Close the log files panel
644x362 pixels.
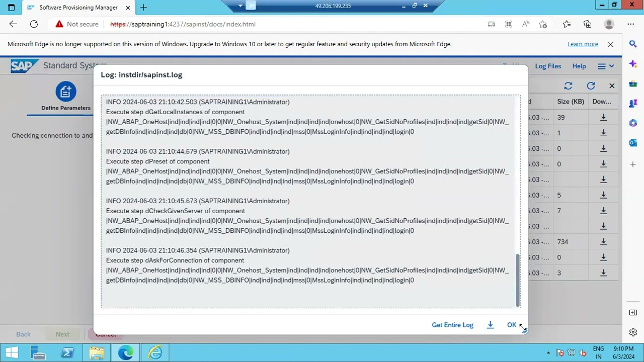tap(612, 86)
